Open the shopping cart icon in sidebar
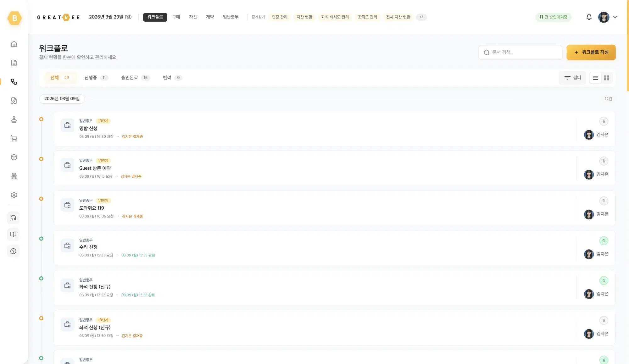The image size is (629, 364). (14, 138)
